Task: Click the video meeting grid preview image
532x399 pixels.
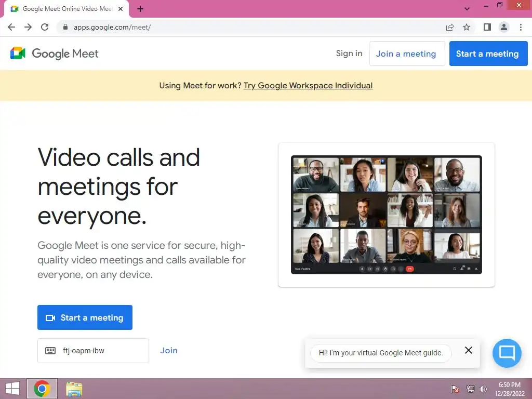Action: click(x=387, y=215)
